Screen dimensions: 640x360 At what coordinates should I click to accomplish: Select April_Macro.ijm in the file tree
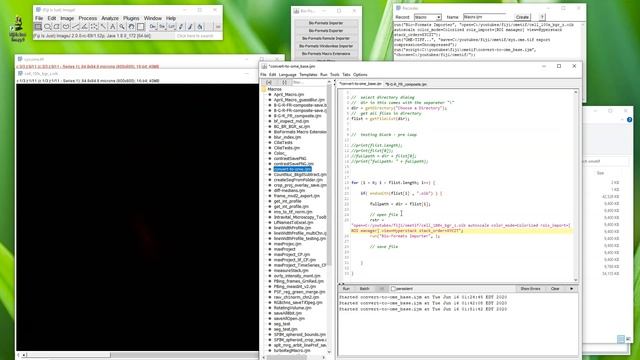click(289, 94)
